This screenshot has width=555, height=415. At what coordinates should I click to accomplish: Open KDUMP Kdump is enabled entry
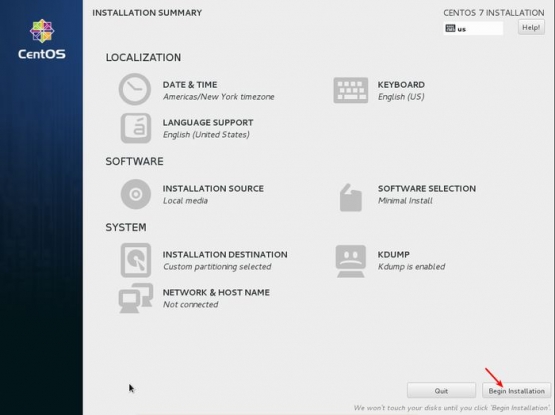[411, 261]
